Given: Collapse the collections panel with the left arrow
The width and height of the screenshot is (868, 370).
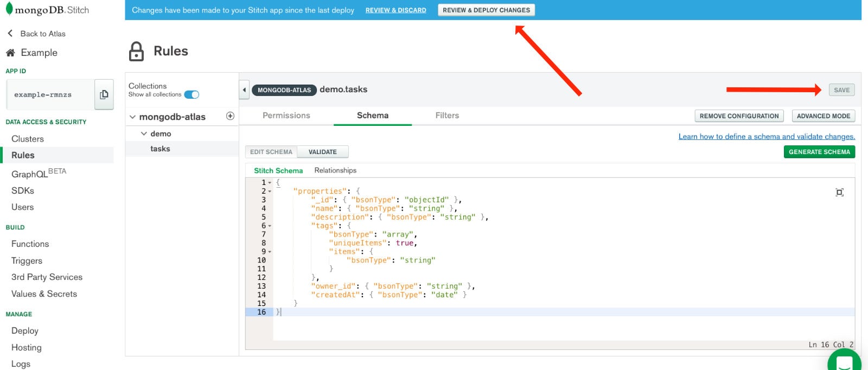Looking at the screenshot, I should (244, 90).
